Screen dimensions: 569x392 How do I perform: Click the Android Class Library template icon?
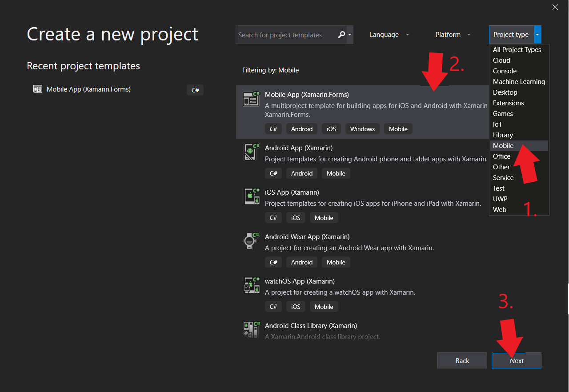coord(251,330)
